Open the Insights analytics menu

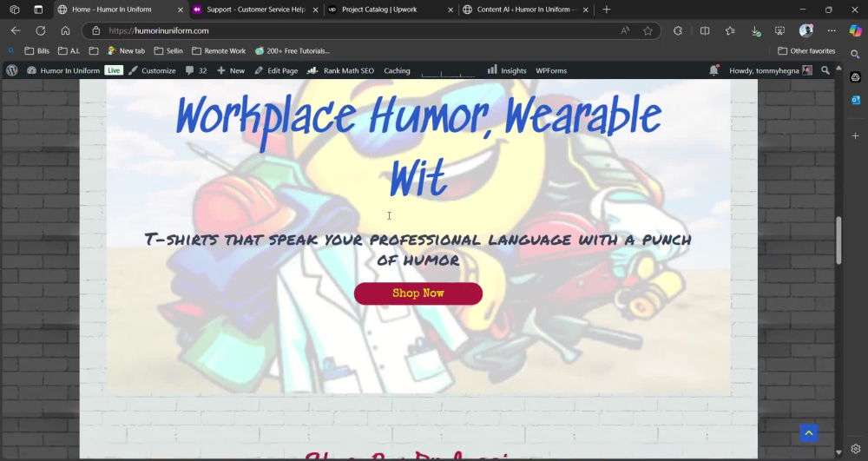pos(507,70)
